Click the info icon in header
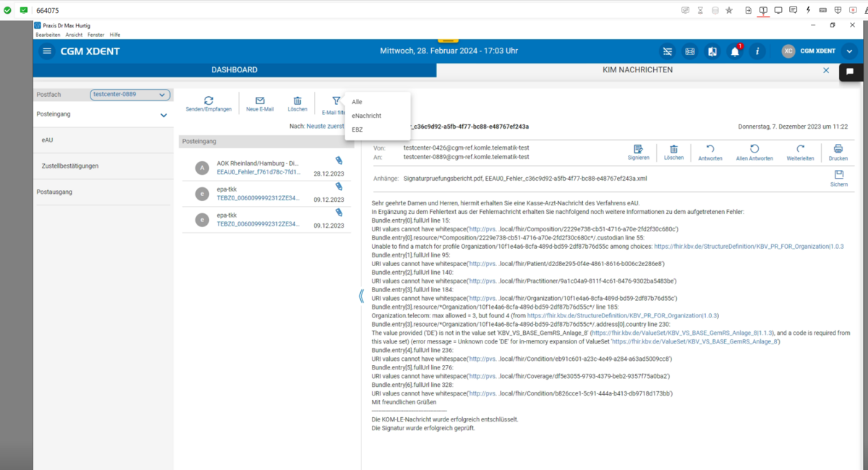Image resolution: width=868 pixels, height=470 pixels. 757,51
